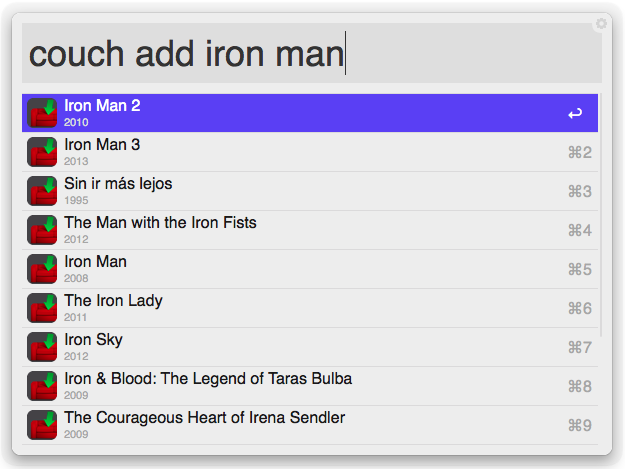Screen dimensions: 625x469
Task: Click the icon beside Iron Man 2008
Action: coord(43,269)
